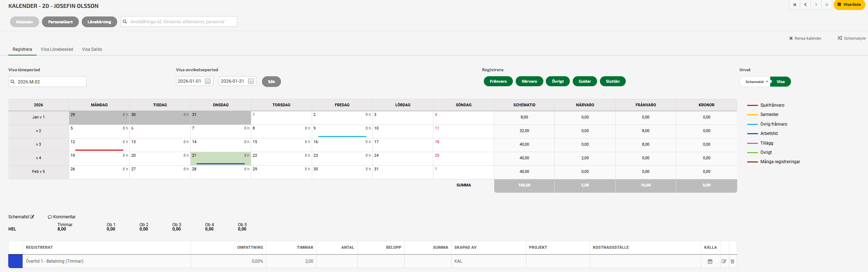This screenshot has width=868, height=272.
Task: Click the first record navigation arrow
Action: (x=795, y=5)
